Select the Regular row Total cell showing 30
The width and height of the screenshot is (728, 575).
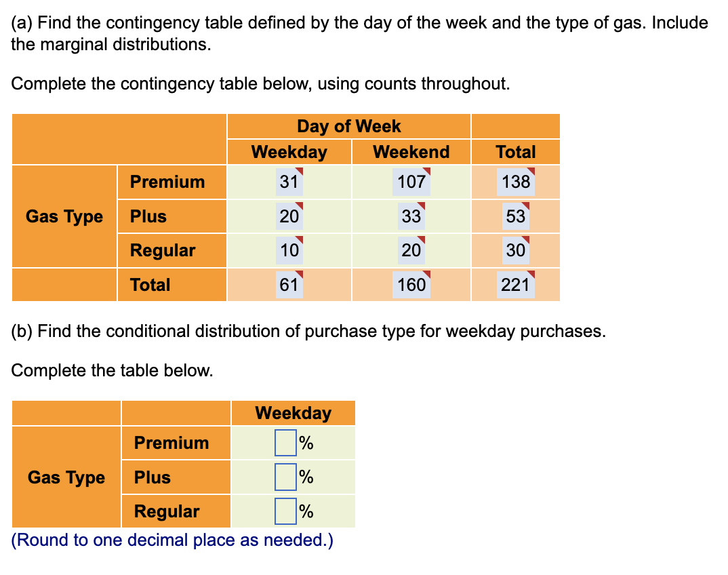click(x=516, y=250)
